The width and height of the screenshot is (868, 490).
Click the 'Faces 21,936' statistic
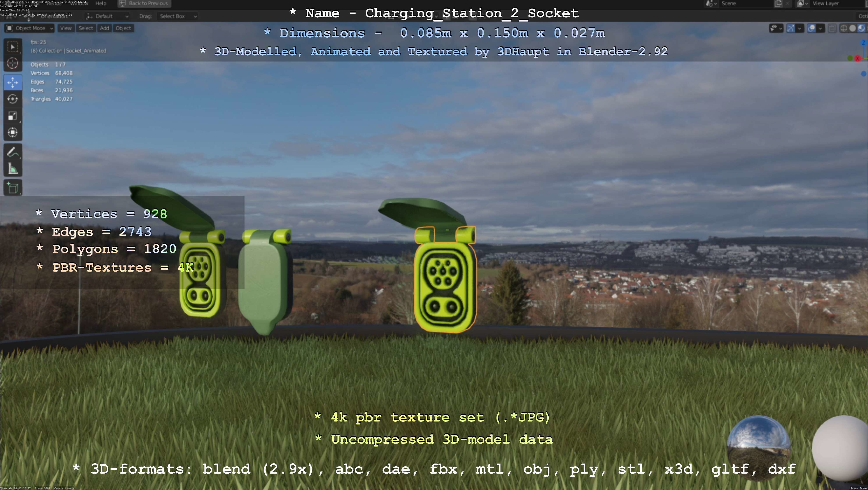51,90
